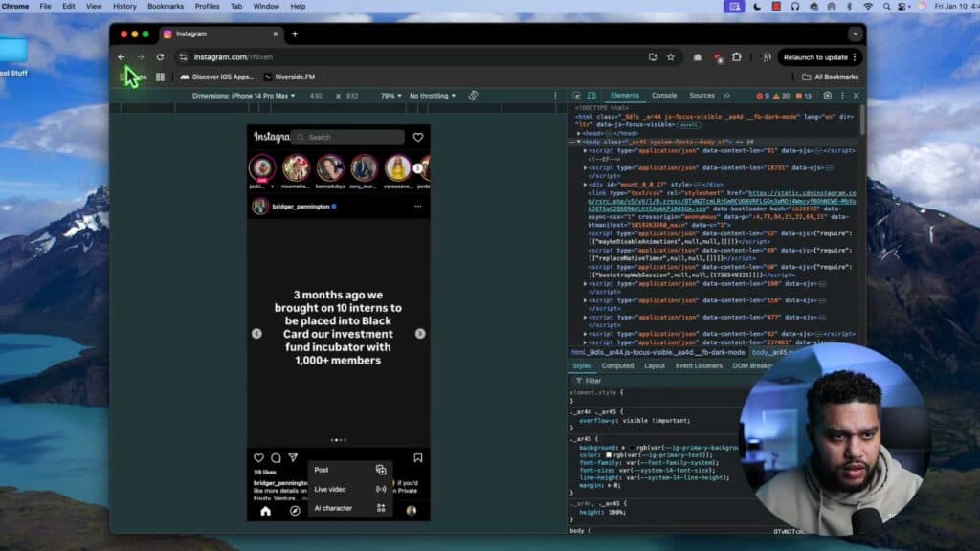980x551 pixels.
Task: Open the History menu in the menu bar
Action: coord(124,7)
